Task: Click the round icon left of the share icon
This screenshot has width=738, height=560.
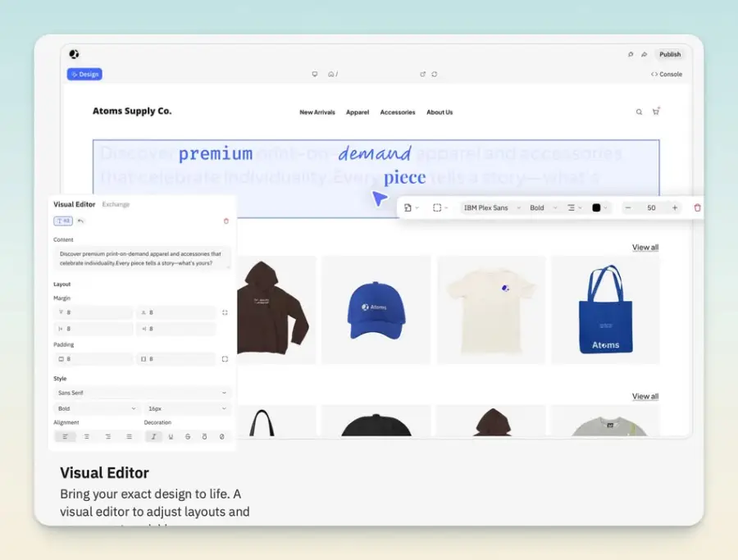Action: point(631,54)
